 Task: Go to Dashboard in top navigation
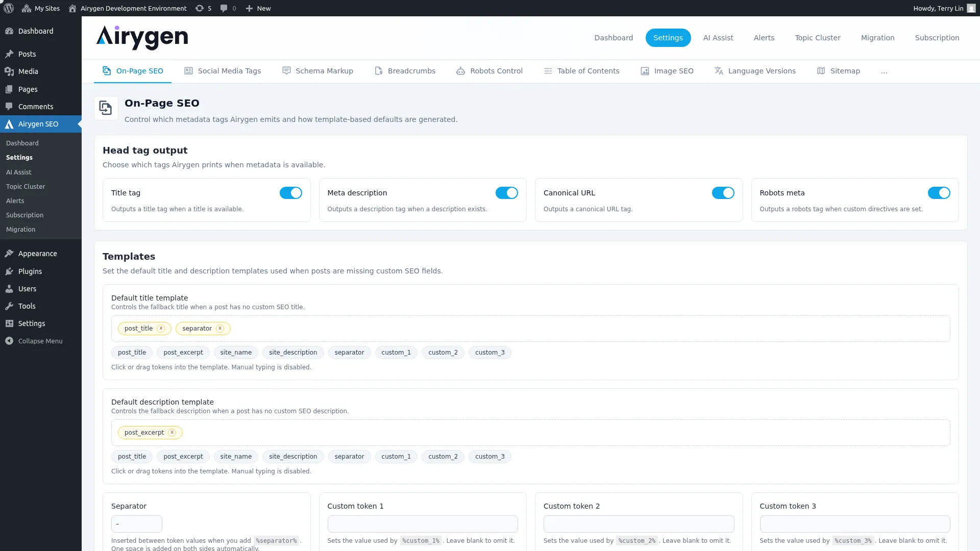pyautogui.click(x=614, y=38)
